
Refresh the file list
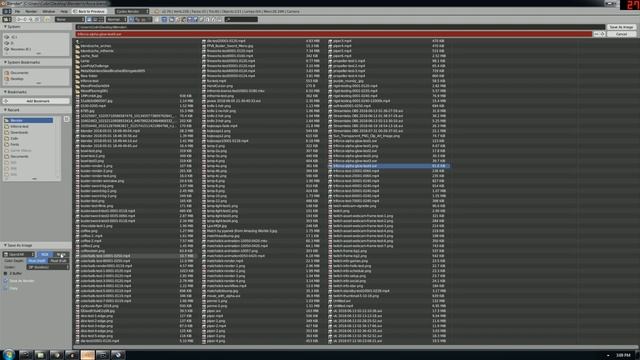pyautogui.click(x=36, y=19)
